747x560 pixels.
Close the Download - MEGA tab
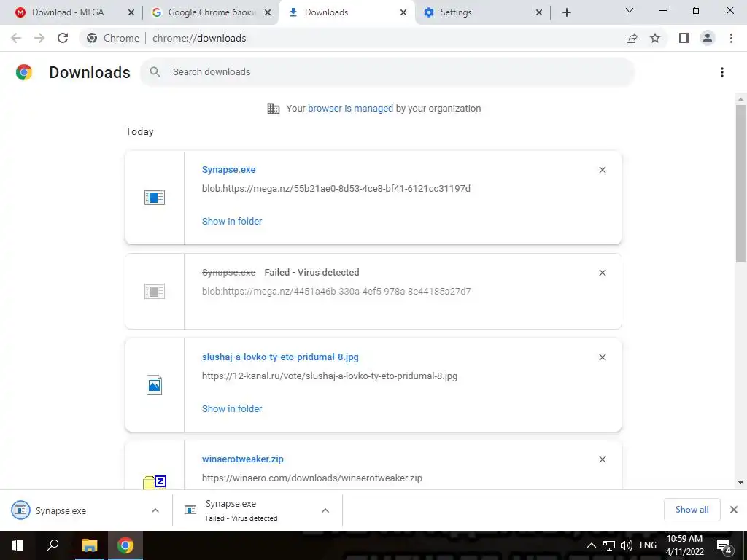click(x=131, y=12)
